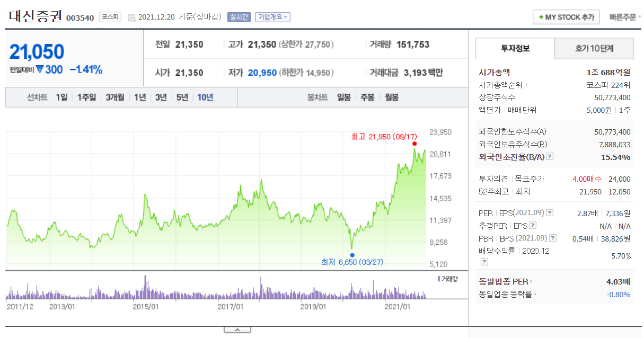
Task: Click the stock code 003540
Action: (x=80, y=18)
